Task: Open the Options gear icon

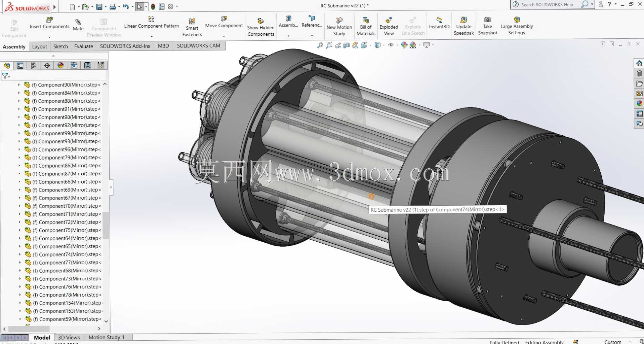Action: (170, 6)
